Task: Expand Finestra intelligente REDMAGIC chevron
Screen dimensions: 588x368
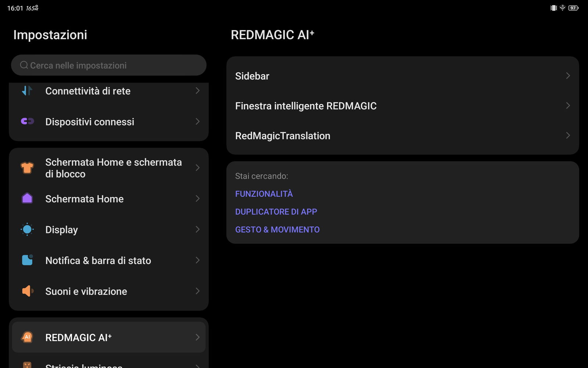Action: coord(568,106)
